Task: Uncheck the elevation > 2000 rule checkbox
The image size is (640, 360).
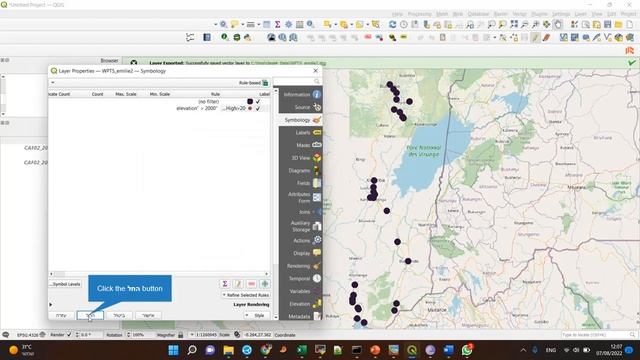Action: point(258,108)
